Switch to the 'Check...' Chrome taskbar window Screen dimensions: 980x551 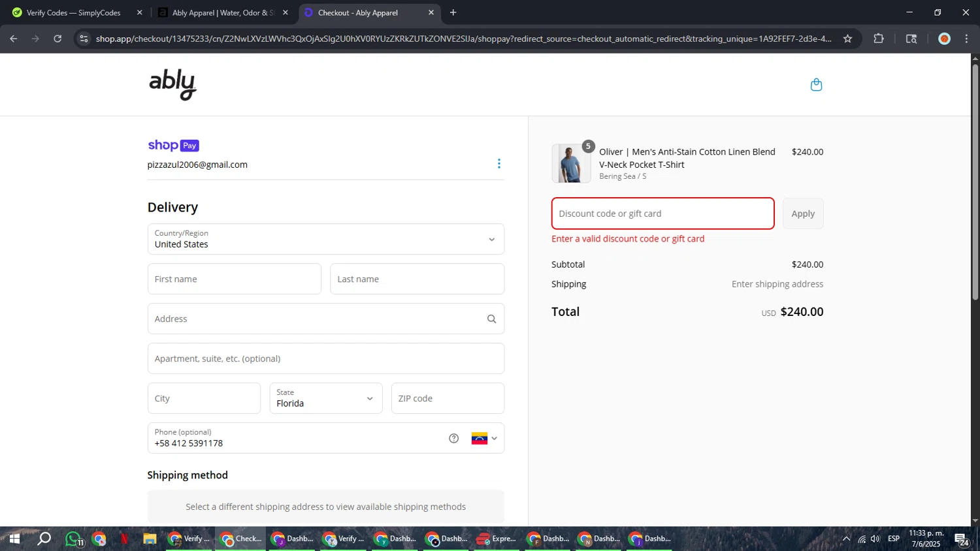click(240, 539)
